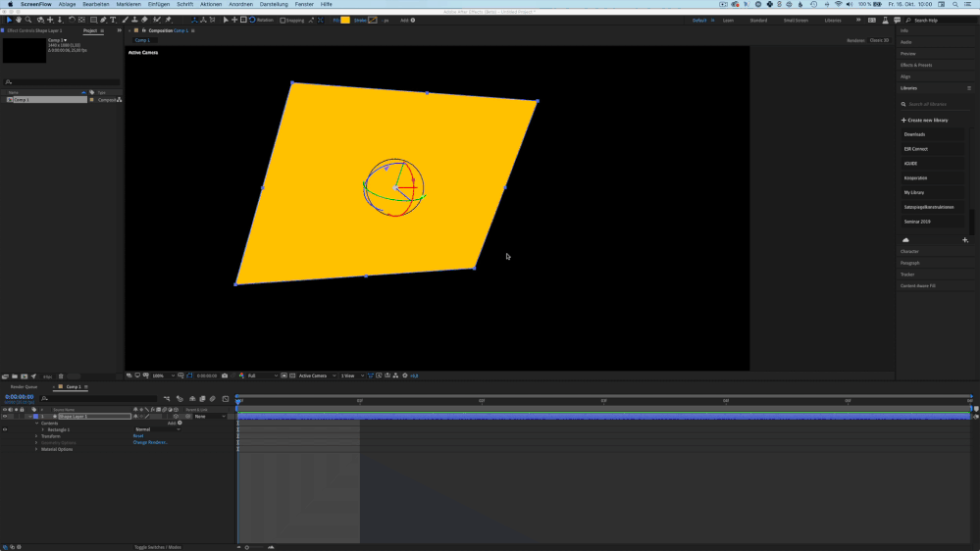
Task: Collapse the Contents group
Action: click(x=37, y=423)
